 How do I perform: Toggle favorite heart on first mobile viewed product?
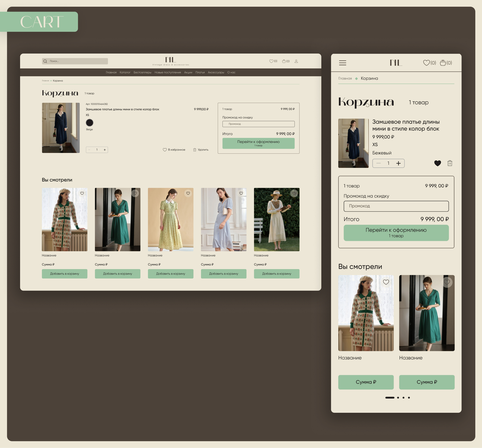click(x=386, y=282)
